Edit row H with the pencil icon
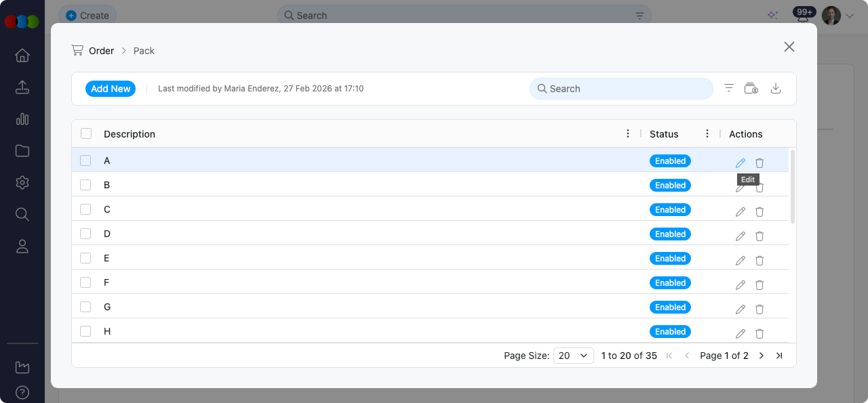 [740, 333]
